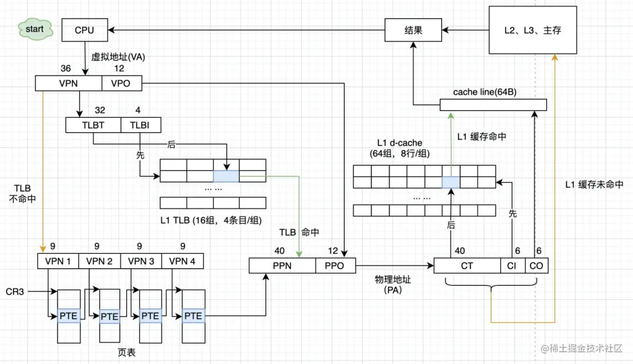Image resolution: width=633 pixels, height=364 pixels.
Task: Click the number 9 above VPN 4
Action: click(x=183, y=246)
